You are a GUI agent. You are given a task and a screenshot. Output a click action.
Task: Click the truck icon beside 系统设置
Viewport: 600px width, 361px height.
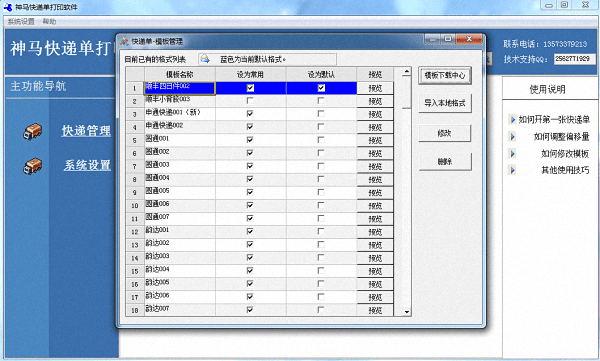tap(33, 166)
